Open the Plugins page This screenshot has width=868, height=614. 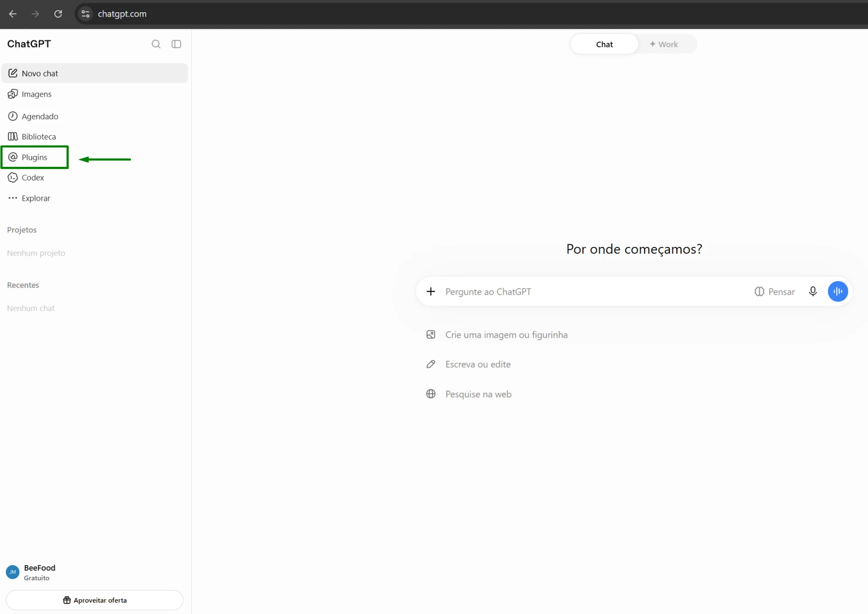click(x=34, y=157)
